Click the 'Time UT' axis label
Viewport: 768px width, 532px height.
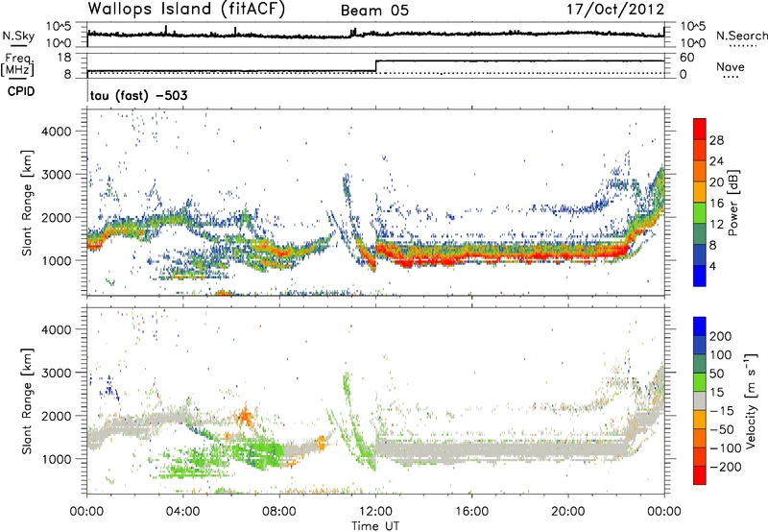click(375, 526)
